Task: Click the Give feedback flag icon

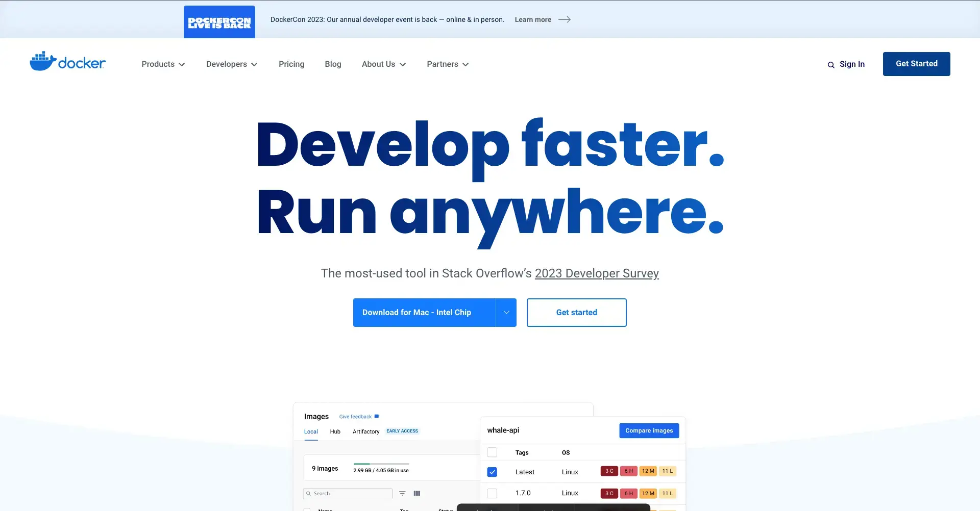Action: pyautogui.click(x=377, y=417)
